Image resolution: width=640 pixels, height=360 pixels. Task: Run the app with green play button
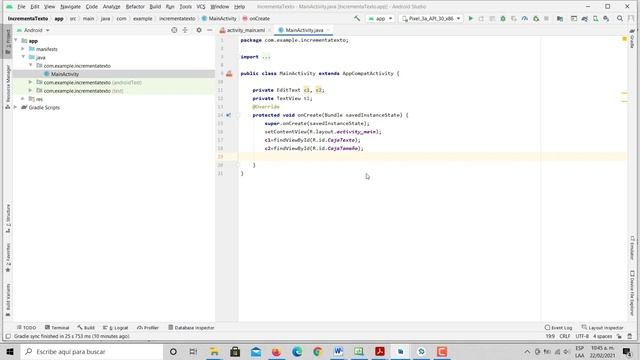coord(471,18)
